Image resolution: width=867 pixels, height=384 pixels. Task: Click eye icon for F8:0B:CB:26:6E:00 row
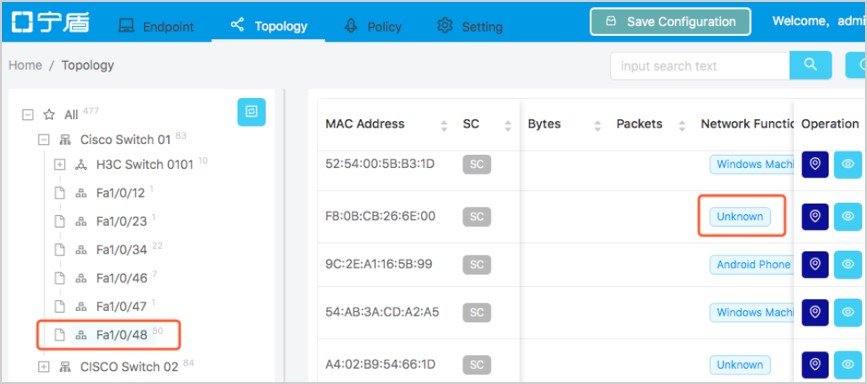pos(848,216)
